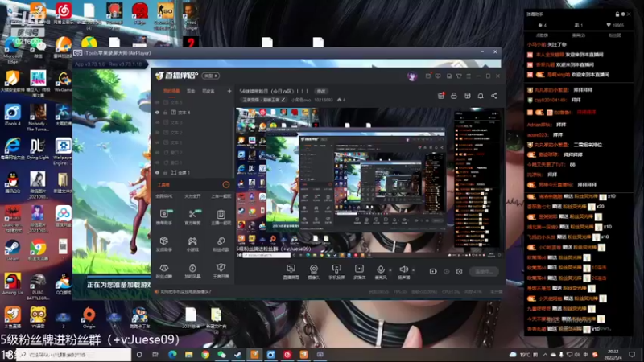This screenshot has height=362, width=644.
Task: Open the 小游戏 game controller tool
Action: 192,244
